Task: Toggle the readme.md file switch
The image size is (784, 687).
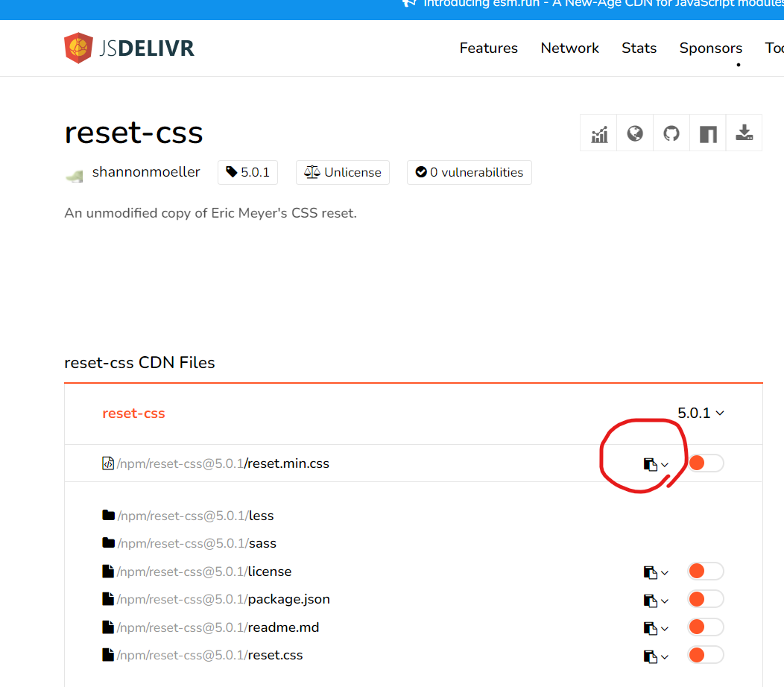Action: point(706,627)
